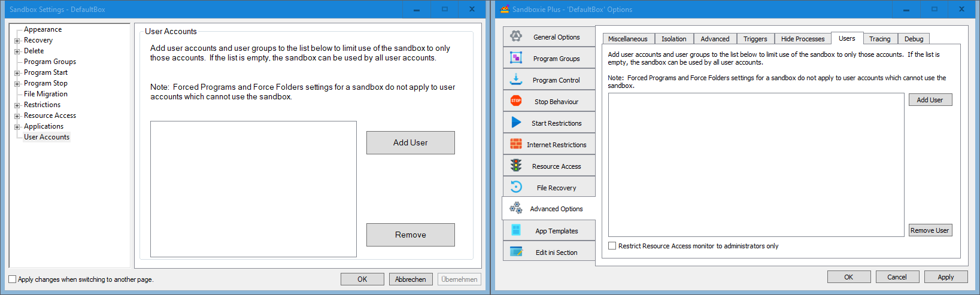Expand the Applications tree node
Screen dimensions: 980x295
(17, 127)
